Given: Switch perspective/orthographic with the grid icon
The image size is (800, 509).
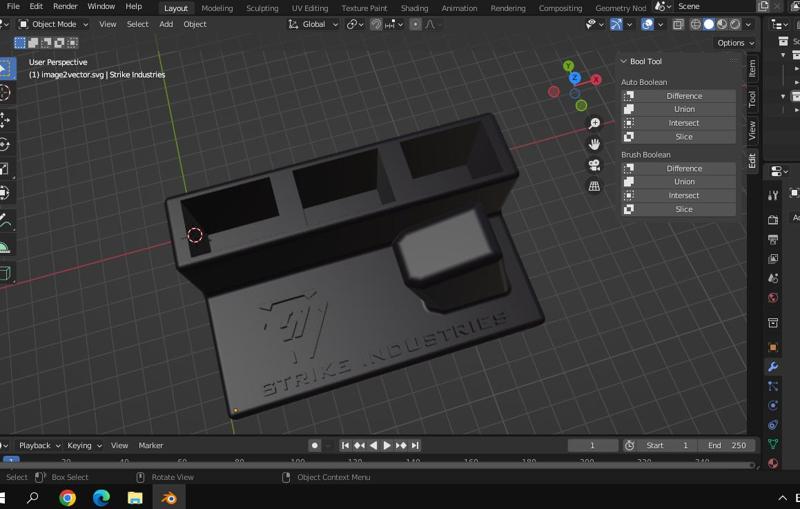Looking at the screenshot, I should point(594,186).
